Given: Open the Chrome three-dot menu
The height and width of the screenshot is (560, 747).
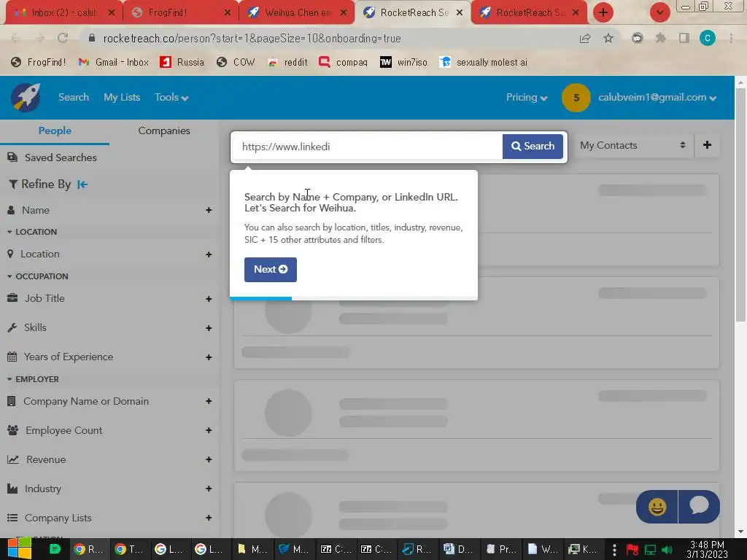Looking at the screenshot, I should point(731,38).
